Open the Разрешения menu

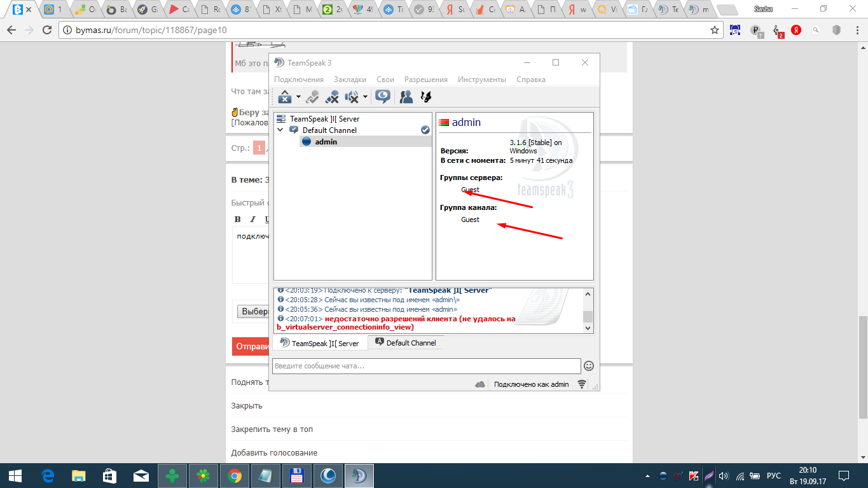tap(426, 80)
